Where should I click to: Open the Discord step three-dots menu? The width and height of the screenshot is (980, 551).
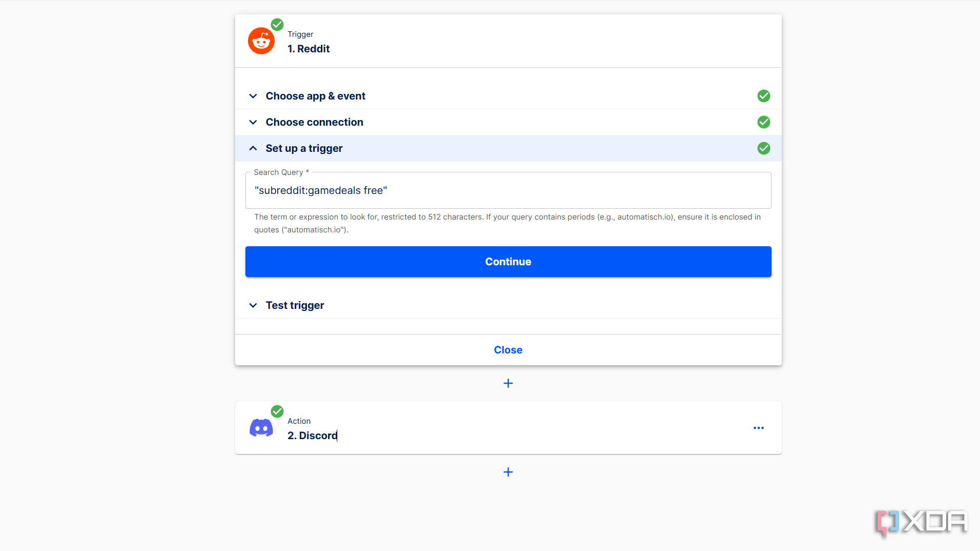point(759,428)
